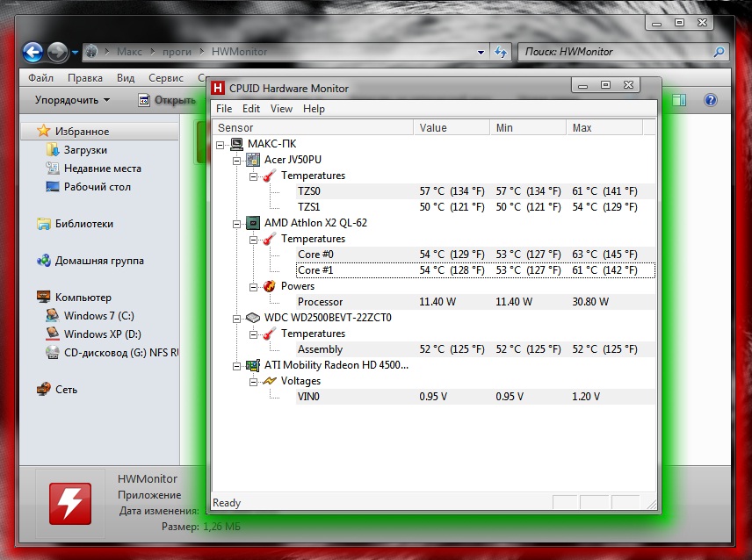The height and width of the screenshot is (560, 752).
Task: Select the Processor power row
Action: [x=476, y=302]
